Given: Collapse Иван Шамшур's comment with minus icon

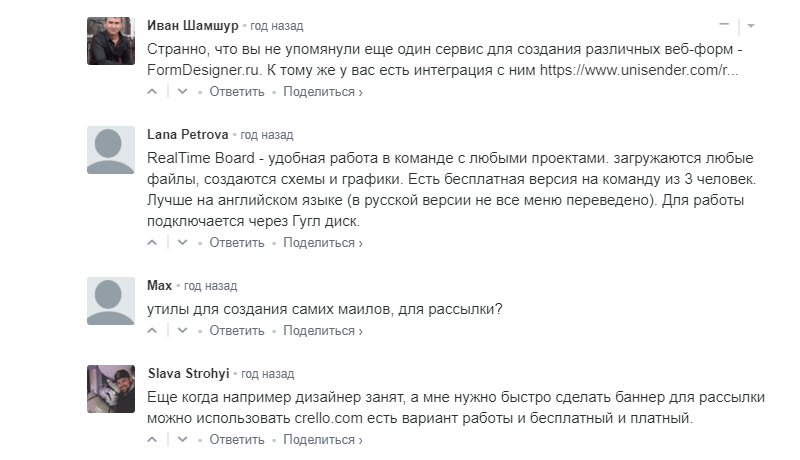Looking at the screenshot, I should [x=724, y=24].
